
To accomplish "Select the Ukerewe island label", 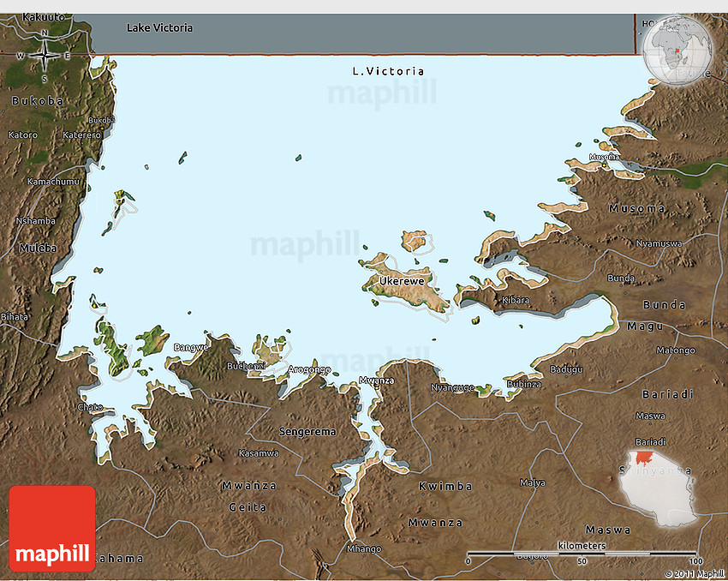I will pos(402,280).
